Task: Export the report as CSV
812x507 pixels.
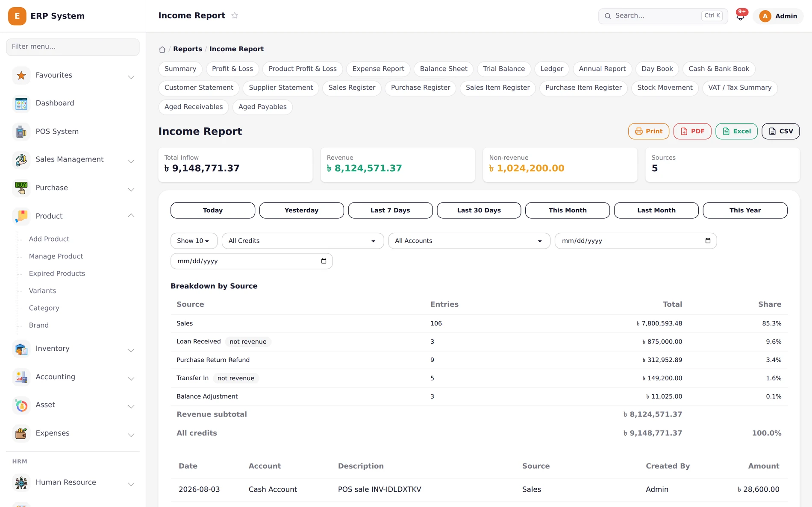Action: coord(780,132)
